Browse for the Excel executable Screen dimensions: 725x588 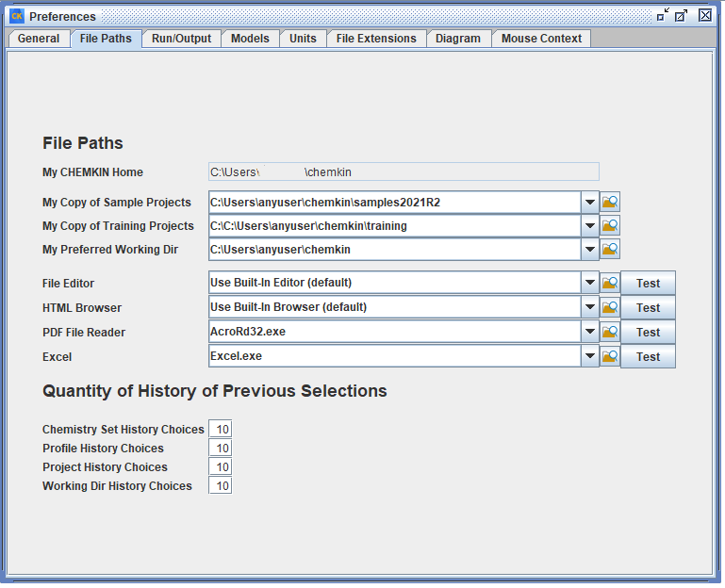click(610, 356)
